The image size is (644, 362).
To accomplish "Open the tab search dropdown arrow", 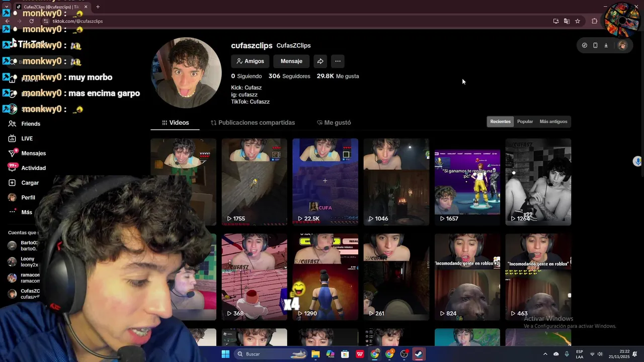I will pos(6,7).
